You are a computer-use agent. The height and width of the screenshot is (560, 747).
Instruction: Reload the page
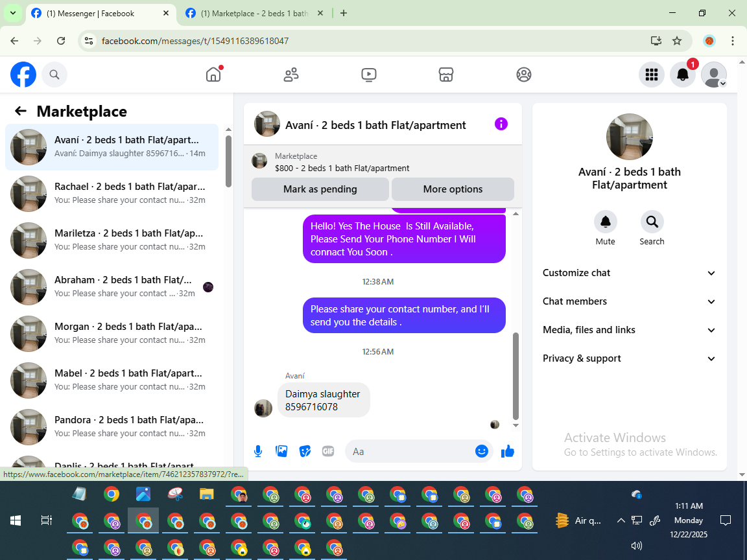pos(61,41)
